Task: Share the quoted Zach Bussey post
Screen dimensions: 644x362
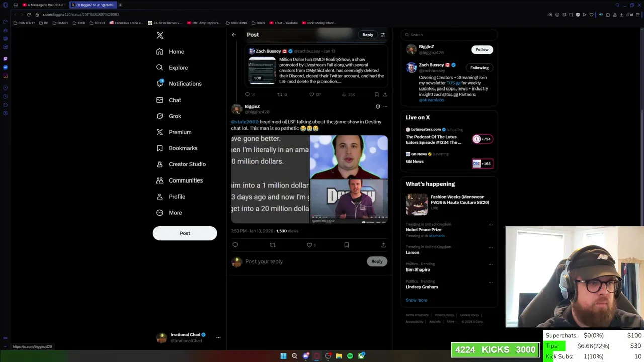Action: 385,94
